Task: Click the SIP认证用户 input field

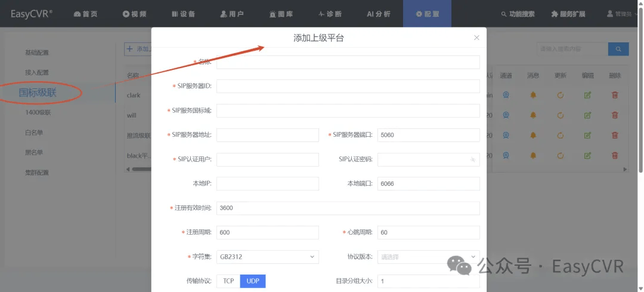Action: tap(268, 159)
